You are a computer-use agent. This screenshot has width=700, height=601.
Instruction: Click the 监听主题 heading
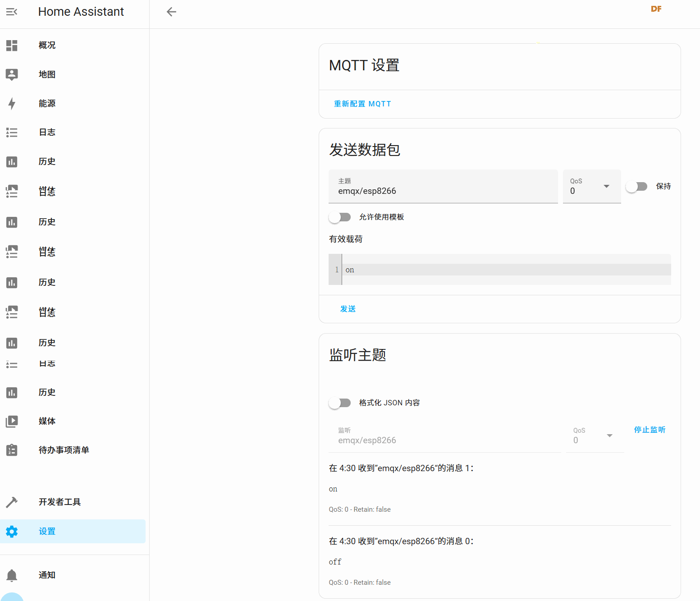357,355
